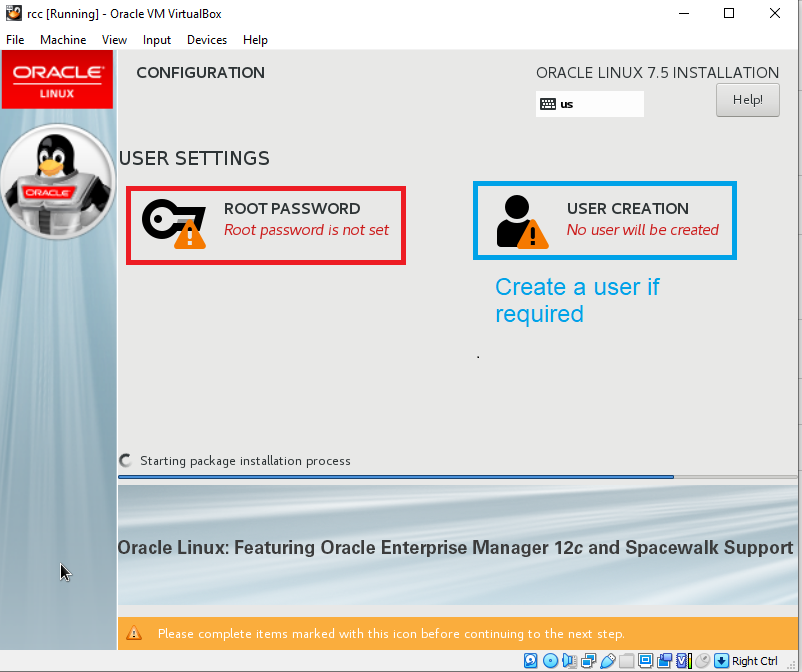
Task: Click the display status icon
Action: pyautogui.click(x=645, y=661)
